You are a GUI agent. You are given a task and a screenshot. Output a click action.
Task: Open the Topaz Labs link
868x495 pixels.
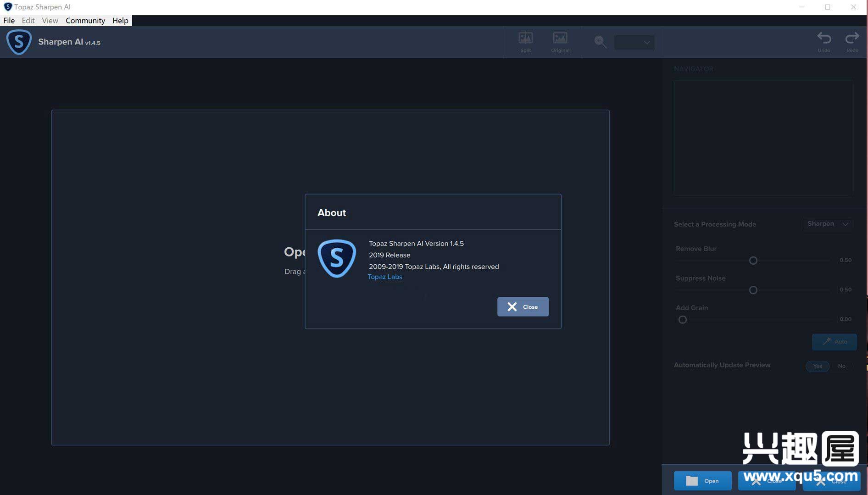click(x=385, y=277)
